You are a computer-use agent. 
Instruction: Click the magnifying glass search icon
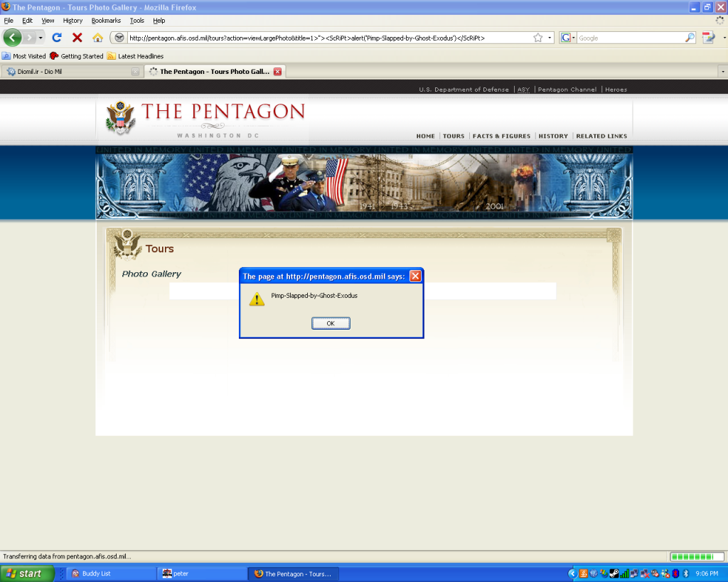pyautogui.click(x=690, y=38)
